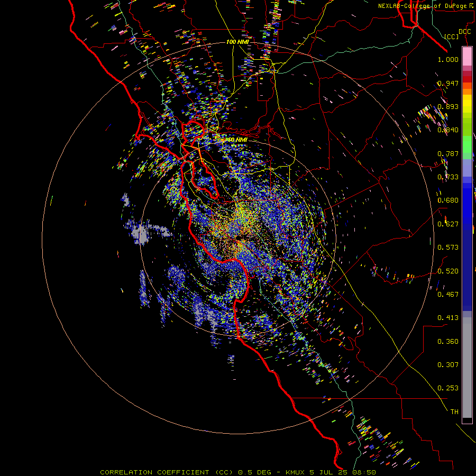Select the 0.947 legend value
The image size is (476, 476).
(x=448, y=83)
